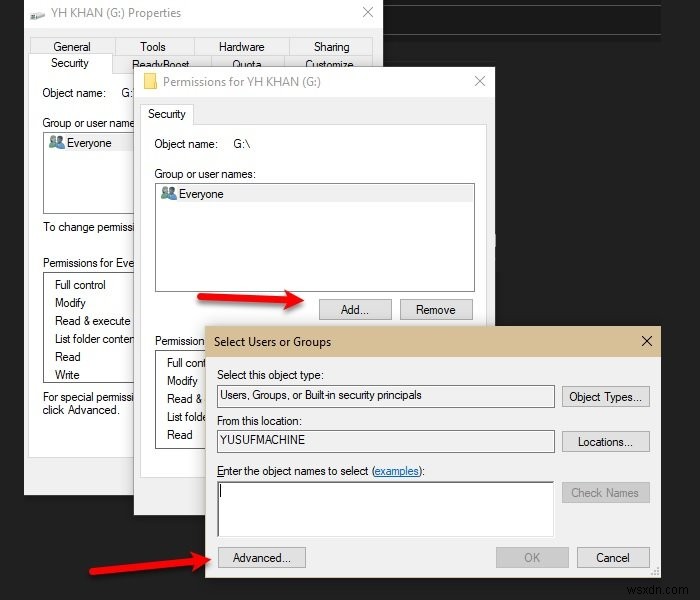The height and width of the screenshot is (600, 700).
Task: Close the YH KHAN (G:) Properties window
Action: (x=368, y=12)
